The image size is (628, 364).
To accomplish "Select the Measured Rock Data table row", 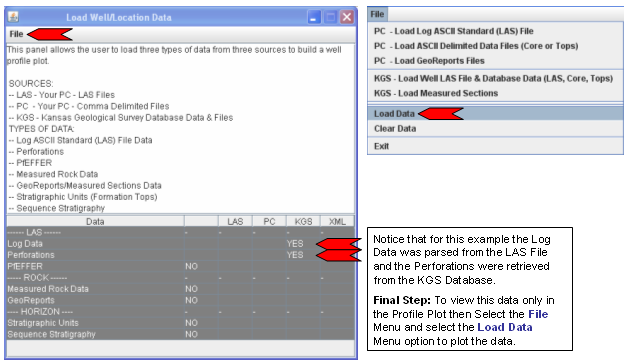I will tap(181, 289).
